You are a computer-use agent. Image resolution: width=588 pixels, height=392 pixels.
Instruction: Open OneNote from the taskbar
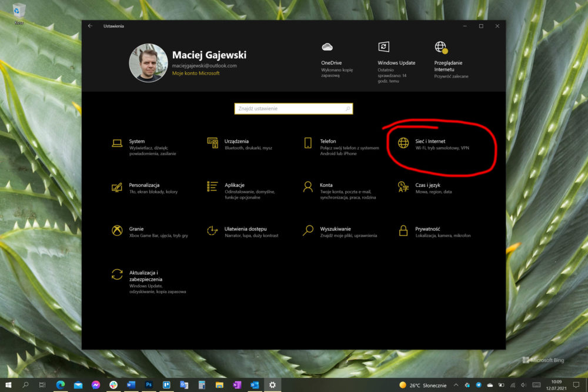point(237,385)
